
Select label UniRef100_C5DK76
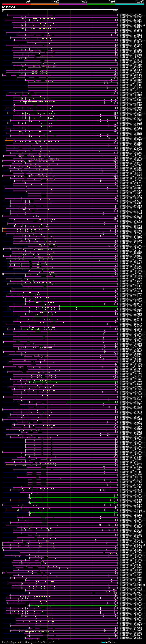[131, 151]
